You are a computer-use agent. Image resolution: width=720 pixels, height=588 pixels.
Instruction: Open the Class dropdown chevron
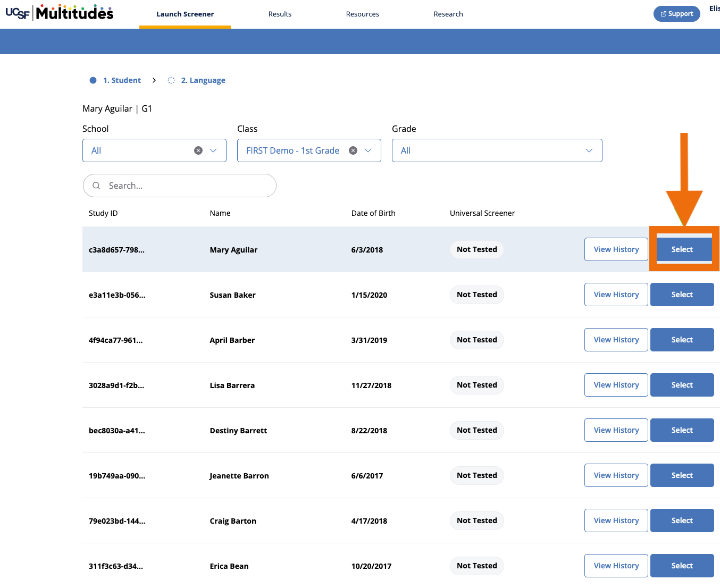coord(368,150)
